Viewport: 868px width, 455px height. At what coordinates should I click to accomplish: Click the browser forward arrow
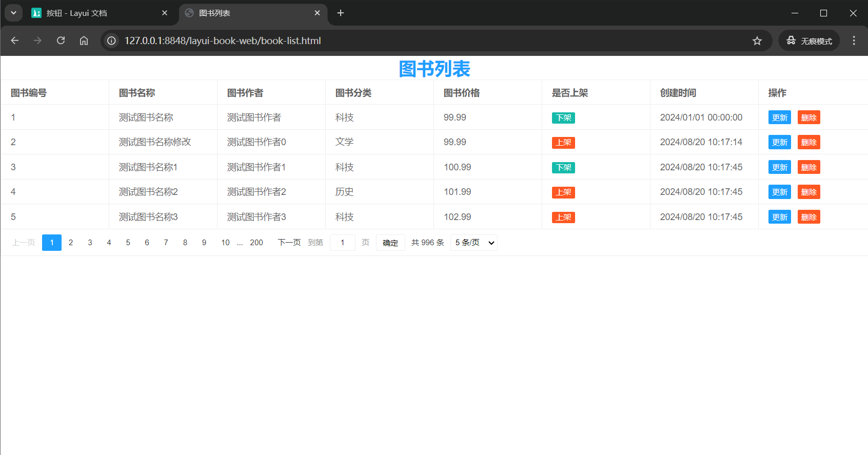coord(37,41)
